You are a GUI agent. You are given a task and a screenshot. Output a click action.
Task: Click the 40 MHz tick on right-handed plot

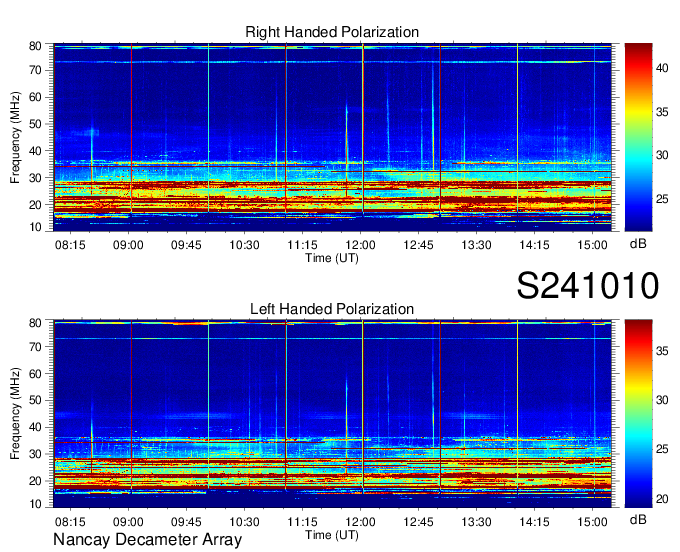point(35,151)
